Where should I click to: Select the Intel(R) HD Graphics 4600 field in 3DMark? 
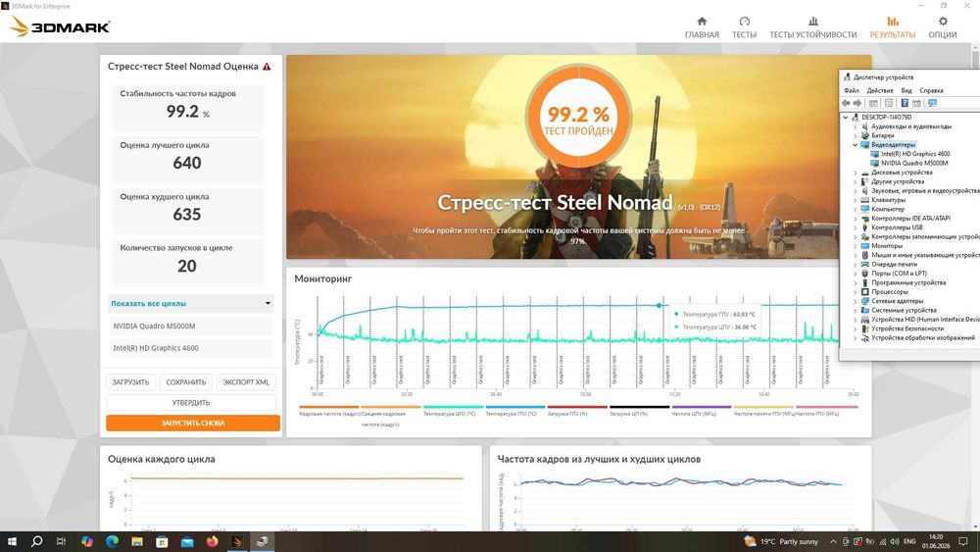(191, 348)
